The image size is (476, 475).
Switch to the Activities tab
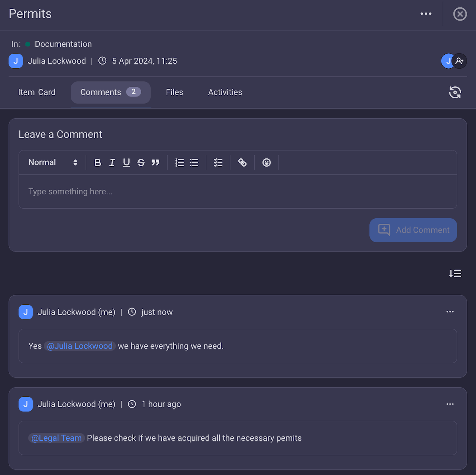(225, 92)
